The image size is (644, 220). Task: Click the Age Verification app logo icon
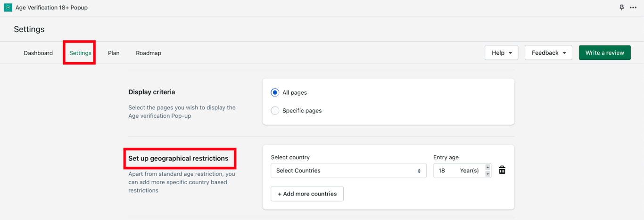pos(8,8)
